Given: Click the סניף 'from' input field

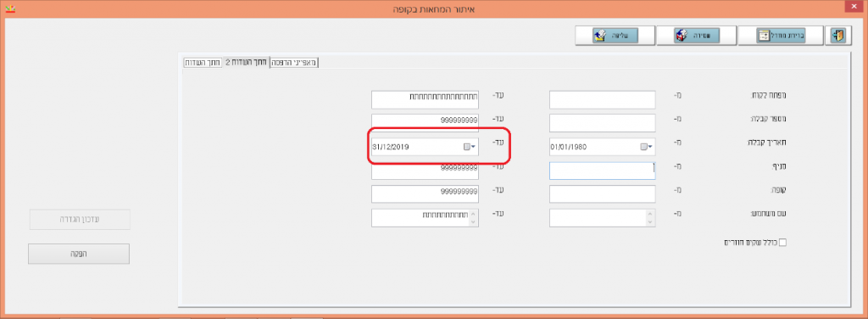Looking at the screenshot, I should coord(603,171).
